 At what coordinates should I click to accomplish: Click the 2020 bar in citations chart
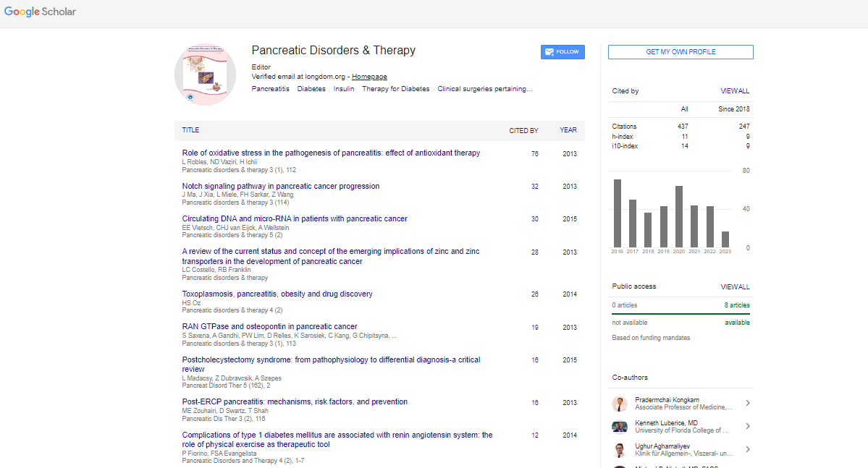tap(679, 217)
